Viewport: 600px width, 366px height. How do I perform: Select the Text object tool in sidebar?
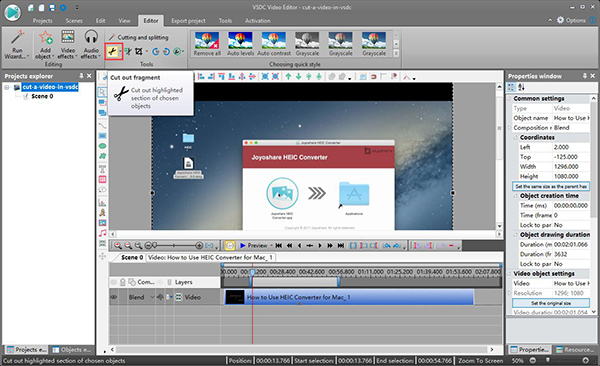pyautogui.click(x=102, y=169)
